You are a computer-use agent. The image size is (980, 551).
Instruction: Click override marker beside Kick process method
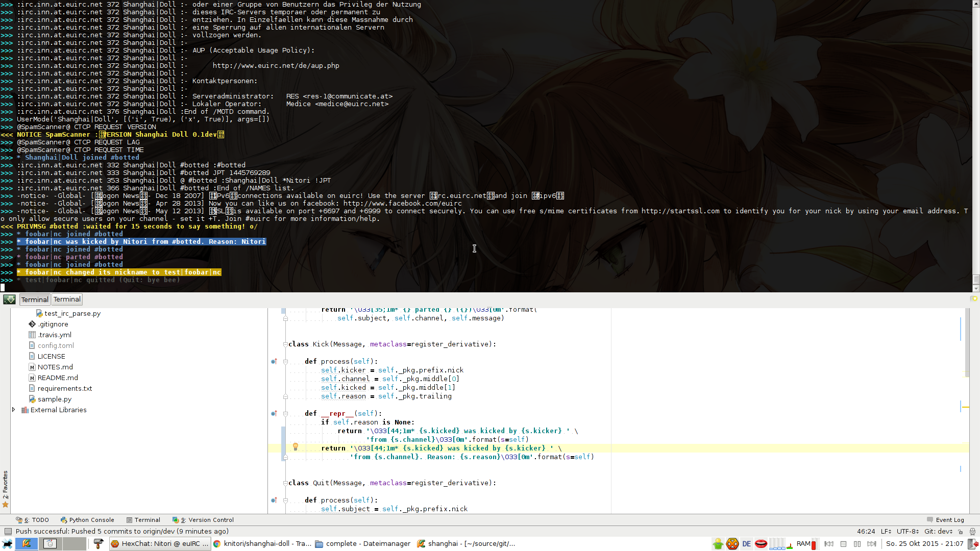coord(274,362)
